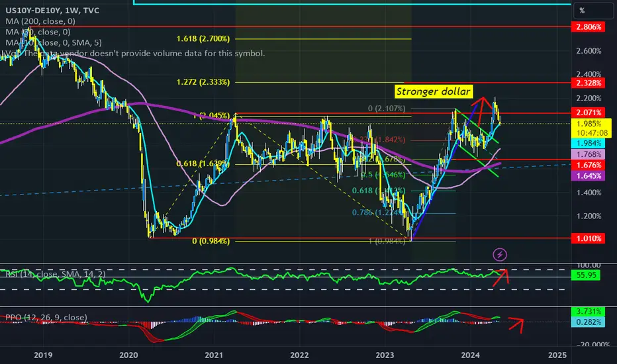
Task: Click the 'Stronger dollar' text annotation
Action: coord(433,92)
